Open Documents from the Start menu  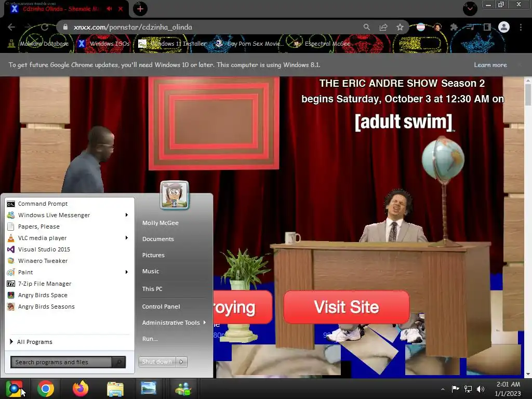tap(158, 239)
